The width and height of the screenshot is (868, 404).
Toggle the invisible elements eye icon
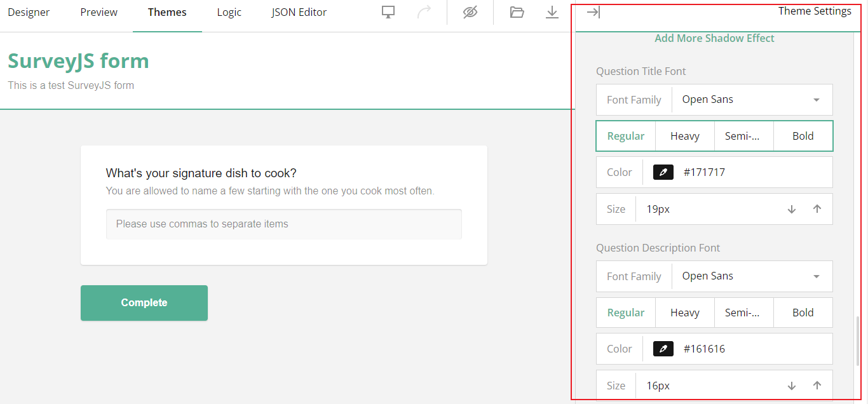point(470,12)
